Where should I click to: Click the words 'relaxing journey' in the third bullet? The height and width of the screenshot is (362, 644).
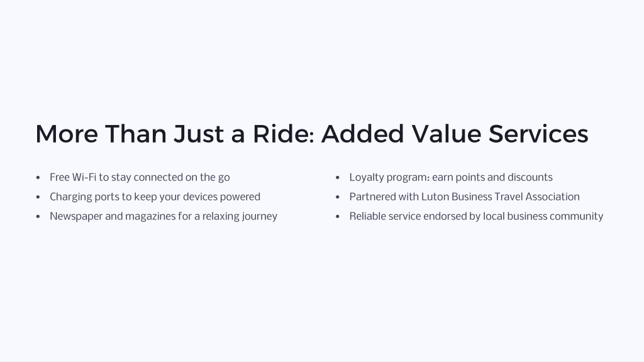click(240, 216)
